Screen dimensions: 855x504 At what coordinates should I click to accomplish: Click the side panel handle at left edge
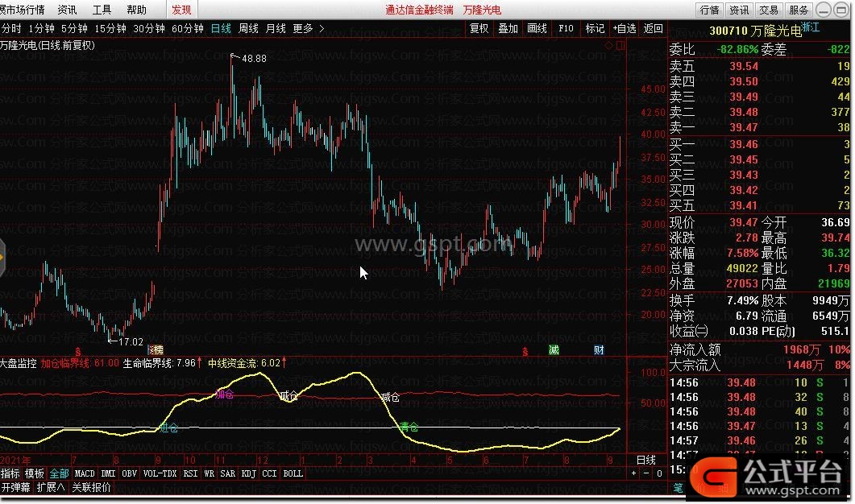pos(2,257)
